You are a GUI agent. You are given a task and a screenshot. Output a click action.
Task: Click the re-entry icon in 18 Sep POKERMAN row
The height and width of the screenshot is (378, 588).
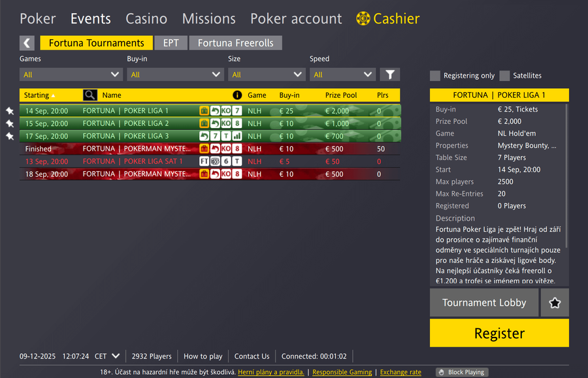(x=215, y=174)
